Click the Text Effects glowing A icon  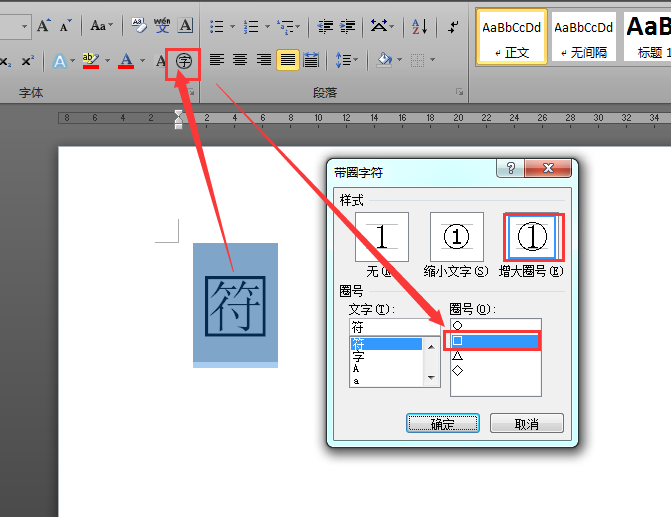pyautogui.click(x=60, y=61)
